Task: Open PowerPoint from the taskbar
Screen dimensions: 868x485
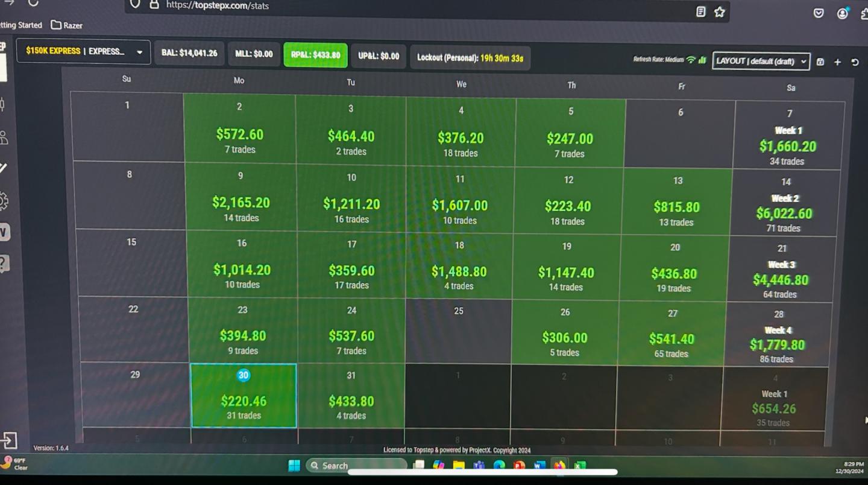Action: [x=519, y=465]
